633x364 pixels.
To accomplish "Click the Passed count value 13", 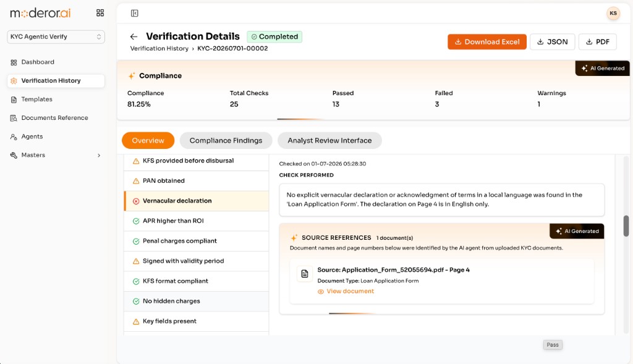I will [x=336, y=104].
